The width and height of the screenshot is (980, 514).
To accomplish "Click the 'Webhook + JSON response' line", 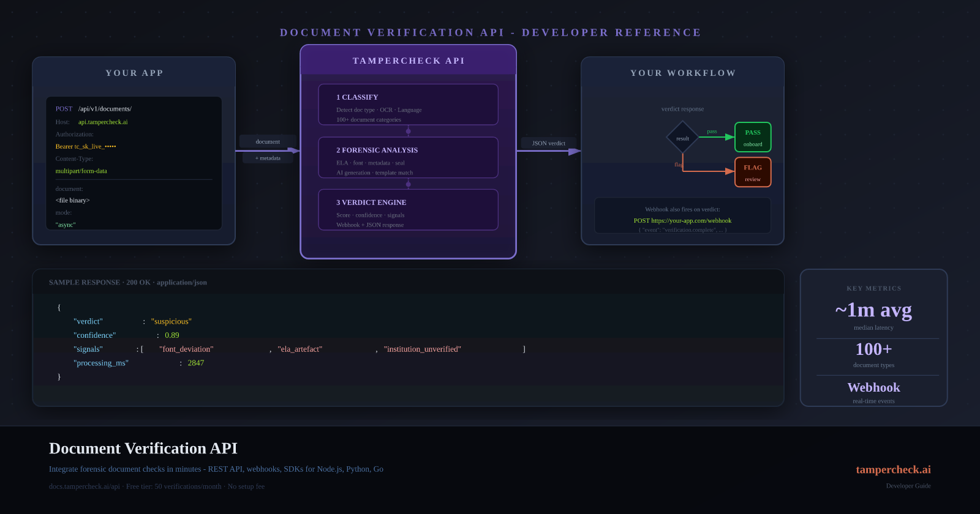I will [370, 225].
